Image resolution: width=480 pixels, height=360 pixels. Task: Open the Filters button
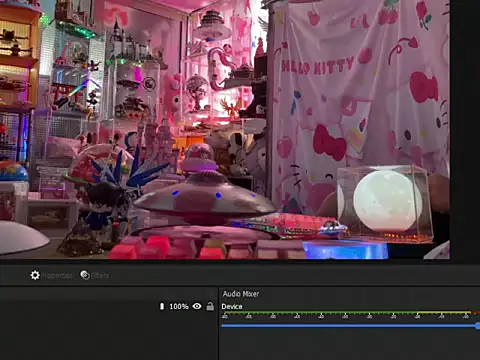[95, 275]
